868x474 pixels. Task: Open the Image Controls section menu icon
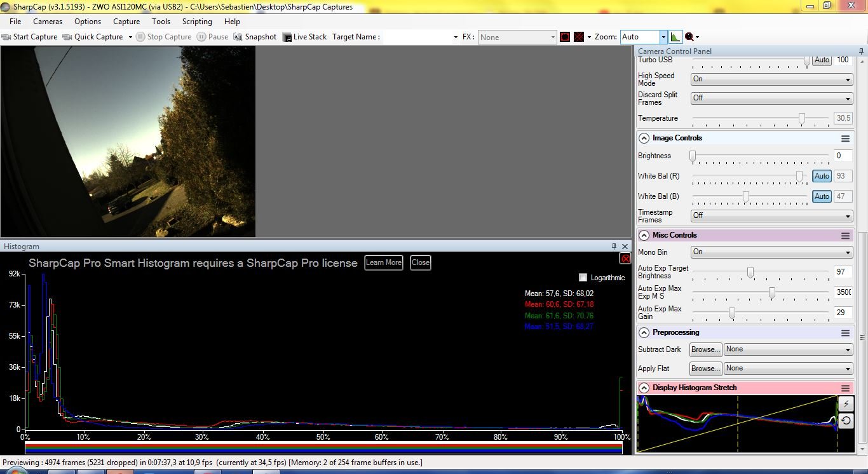click(x=845, y=138)
